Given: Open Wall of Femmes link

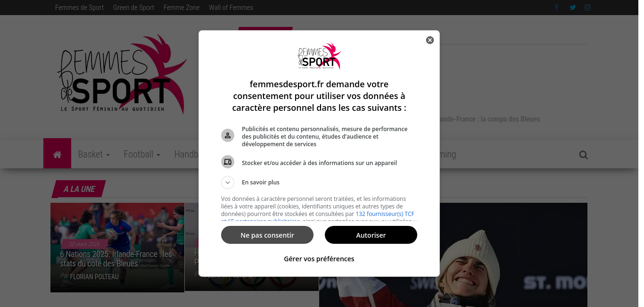Looking at the screenshot, I should pyautogui.click(x=231, y=8).
